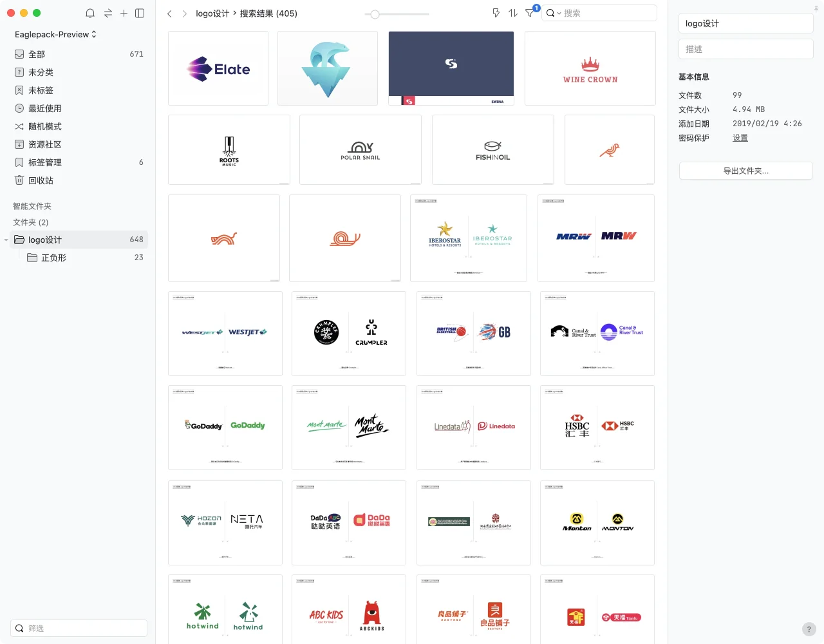Select the WESTJET logo comparison thumbnail
Image resolution: width=824 pixels, height=644 pixels.
225,334
